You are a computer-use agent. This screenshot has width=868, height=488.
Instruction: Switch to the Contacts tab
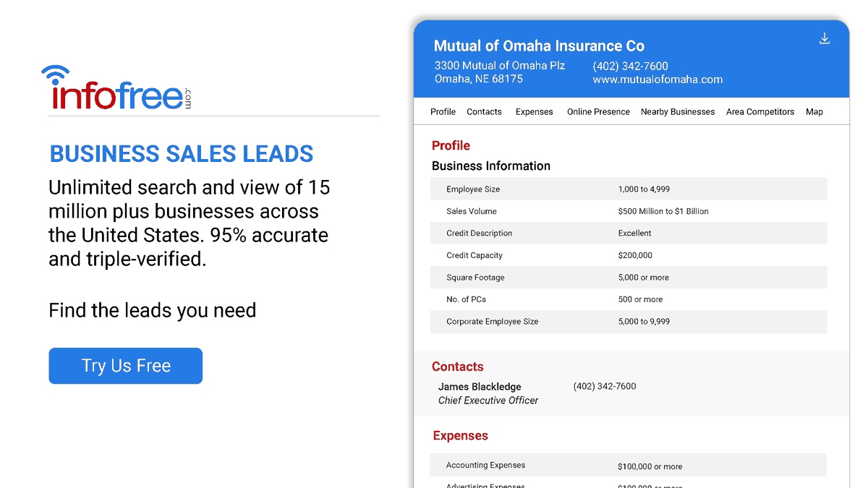tap(484, 111)
